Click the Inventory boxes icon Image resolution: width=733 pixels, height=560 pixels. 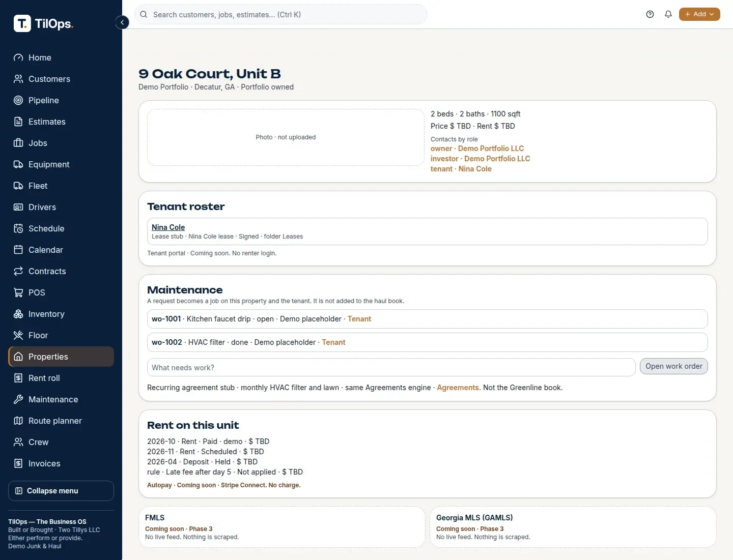click(18, 314)
